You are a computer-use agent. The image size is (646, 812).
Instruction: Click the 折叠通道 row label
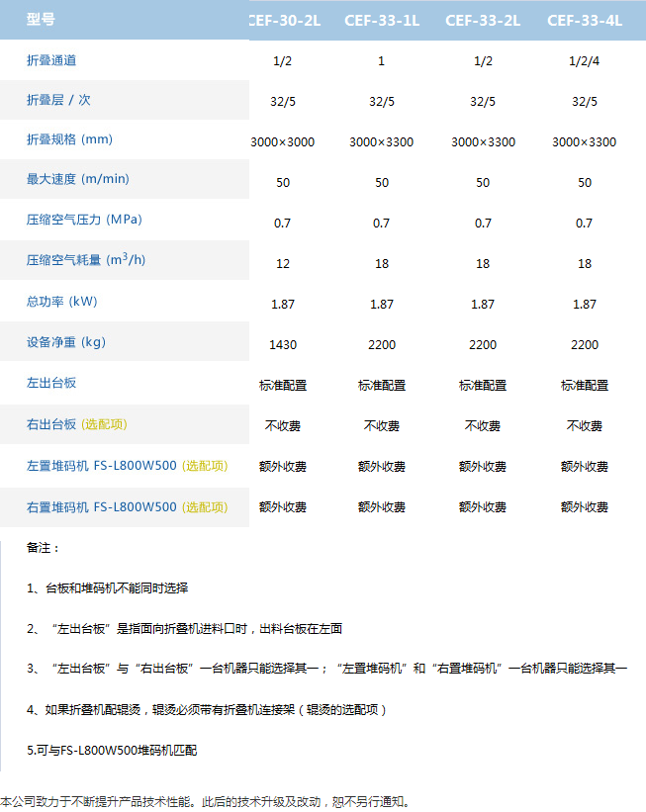tap(51, 60)
